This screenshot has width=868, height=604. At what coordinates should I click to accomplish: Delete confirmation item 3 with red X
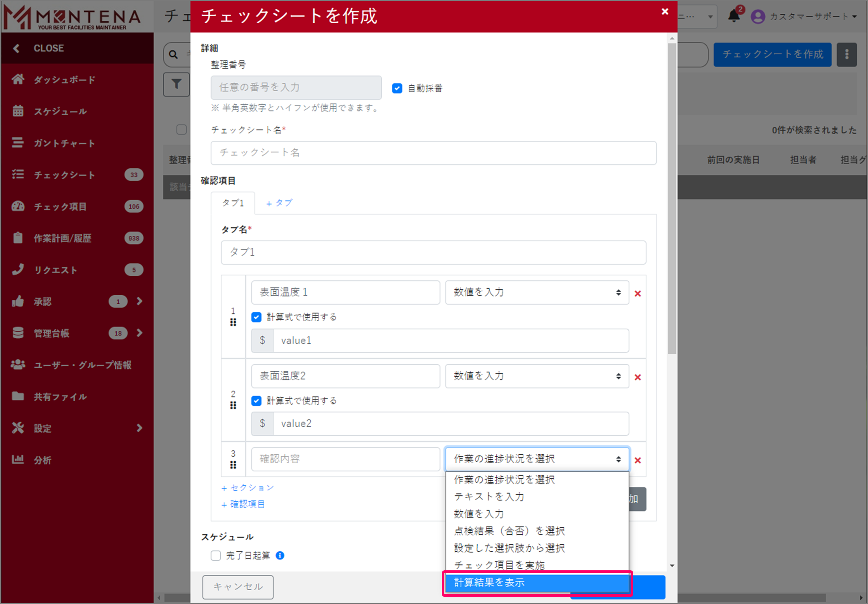point(638,460)
